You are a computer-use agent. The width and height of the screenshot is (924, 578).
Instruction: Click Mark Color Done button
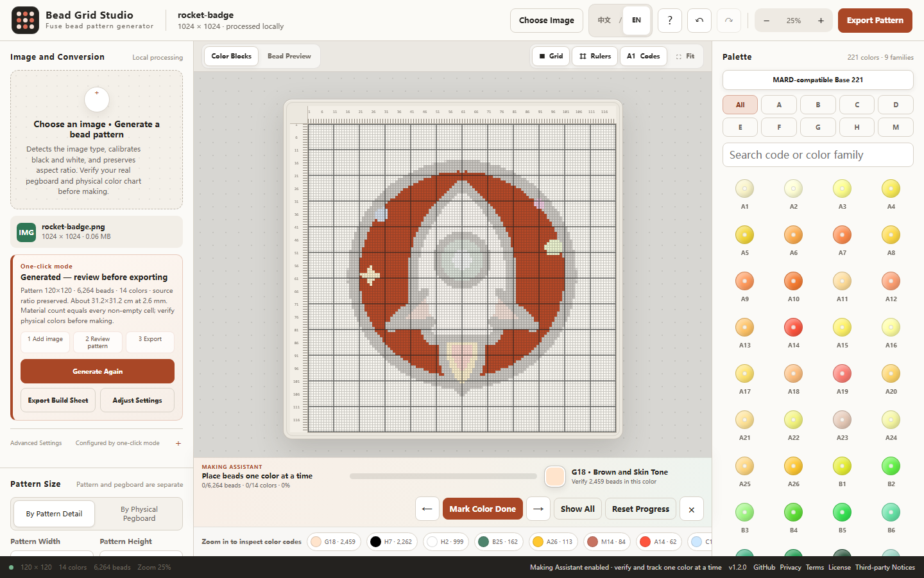483,509
